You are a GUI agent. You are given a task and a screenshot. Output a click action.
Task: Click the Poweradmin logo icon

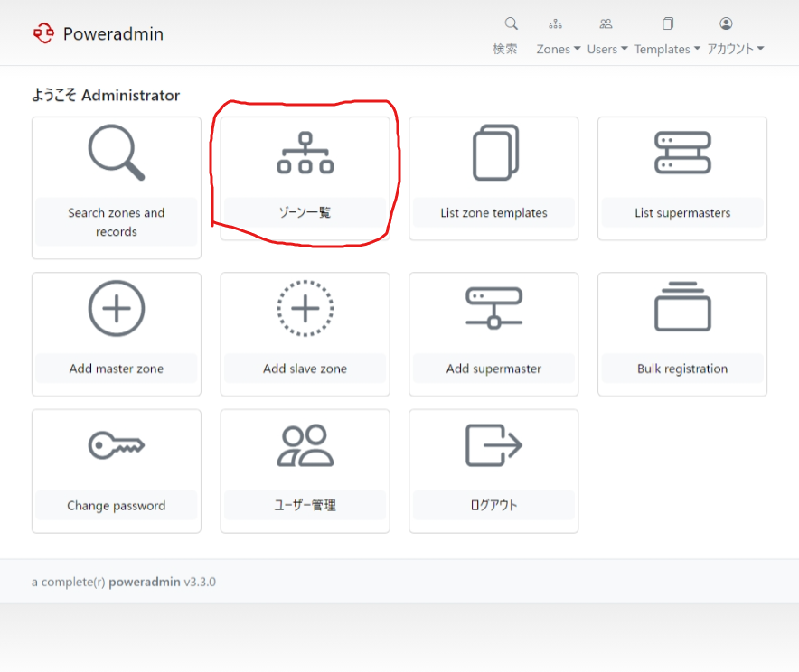[43, 33]
